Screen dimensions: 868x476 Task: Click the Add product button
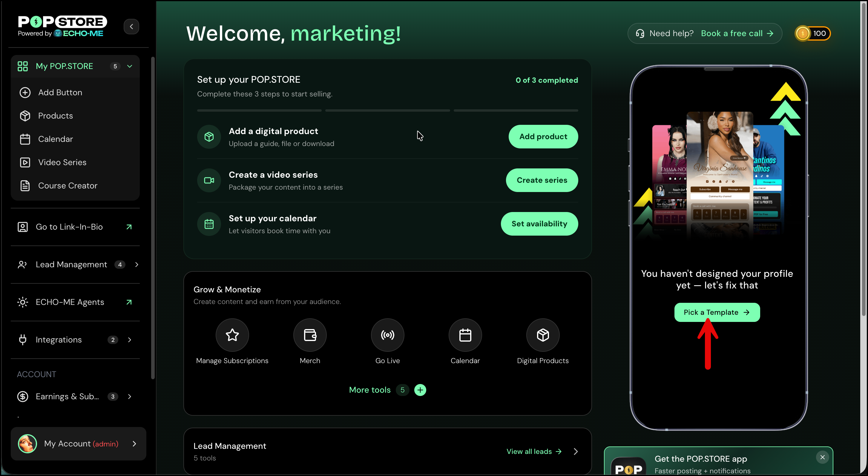pyautogui.click(x=543, y=137)
